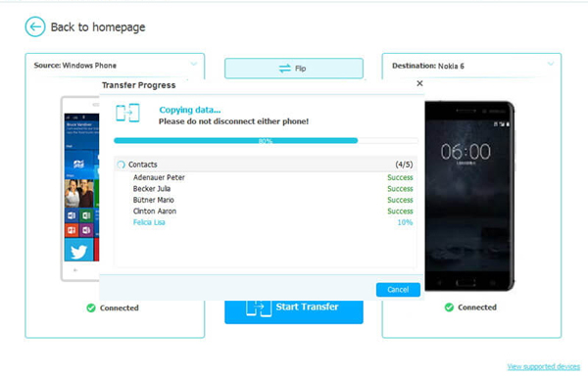Open the Source Windows Phone dropdown

(193, 64)
